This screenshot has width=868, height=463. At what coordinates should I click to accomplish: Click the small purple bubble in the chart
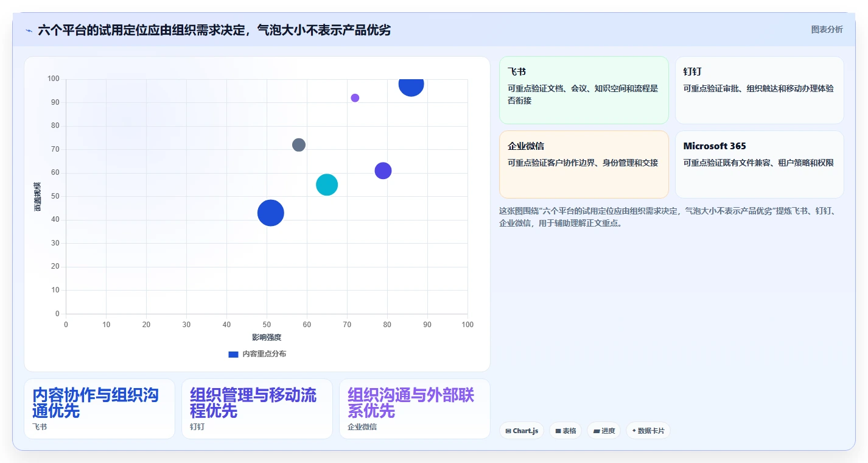355,98
